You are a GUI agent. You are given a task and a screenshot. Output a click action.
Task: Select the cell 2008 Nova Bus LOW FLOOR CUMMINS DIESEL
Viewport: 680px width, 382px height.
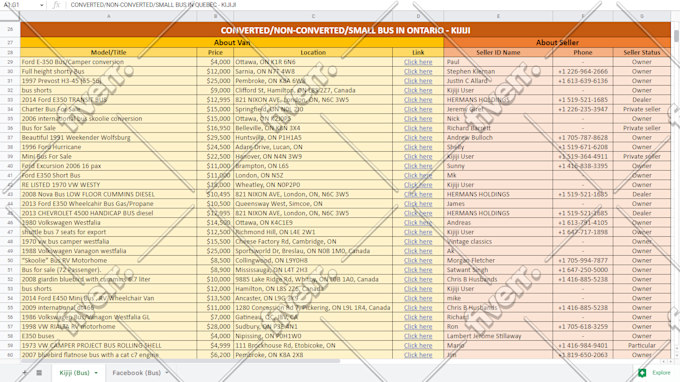pos(108,194)
